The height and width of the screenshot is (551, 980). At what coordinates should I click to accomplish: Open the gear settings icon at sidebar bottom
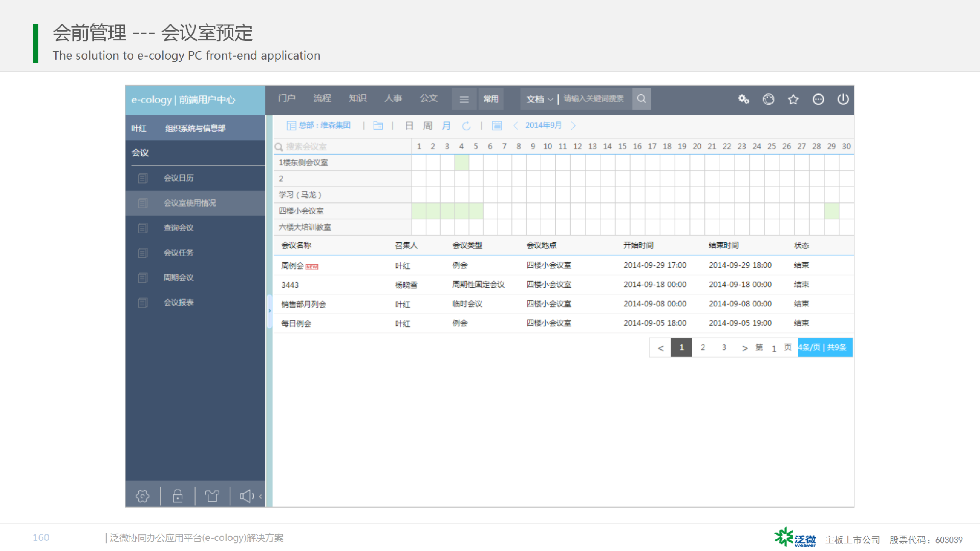142,496
